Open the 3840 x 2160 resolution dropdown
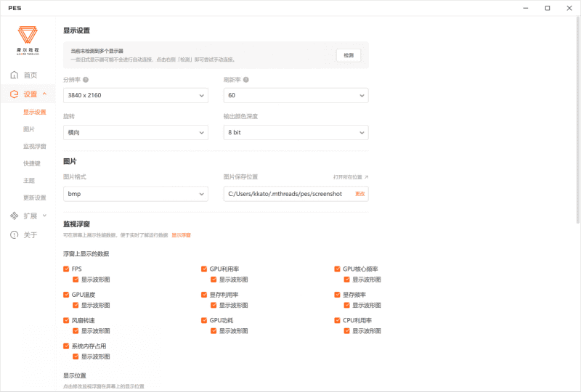The height and width of the screenshot is (392, 581). click(136, 95)
